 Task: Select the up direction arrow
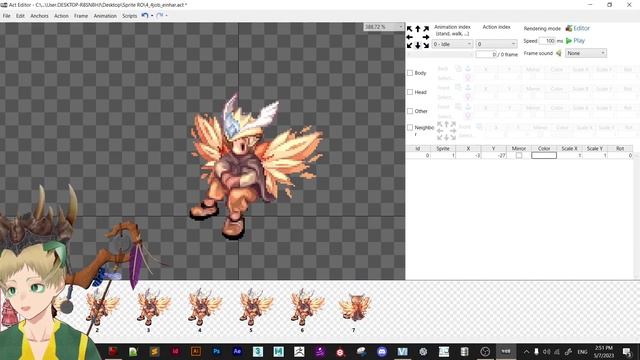pos(418,29)
